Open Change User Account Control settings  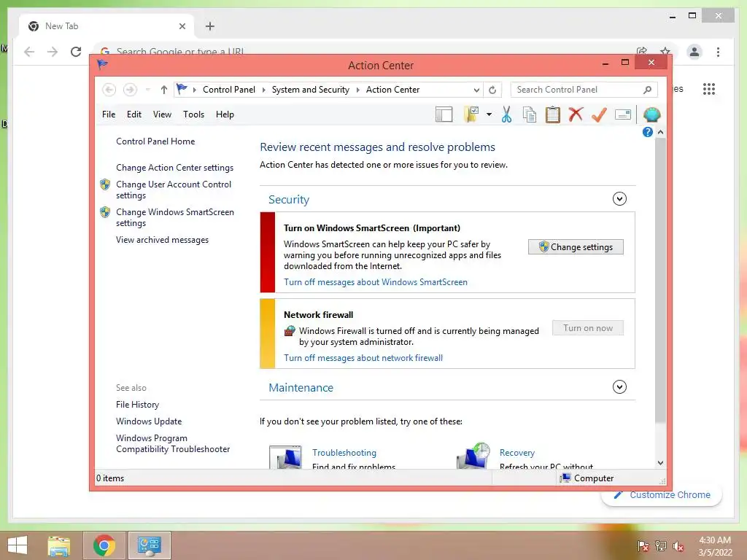pyautogui.click(x=174, y=190)
